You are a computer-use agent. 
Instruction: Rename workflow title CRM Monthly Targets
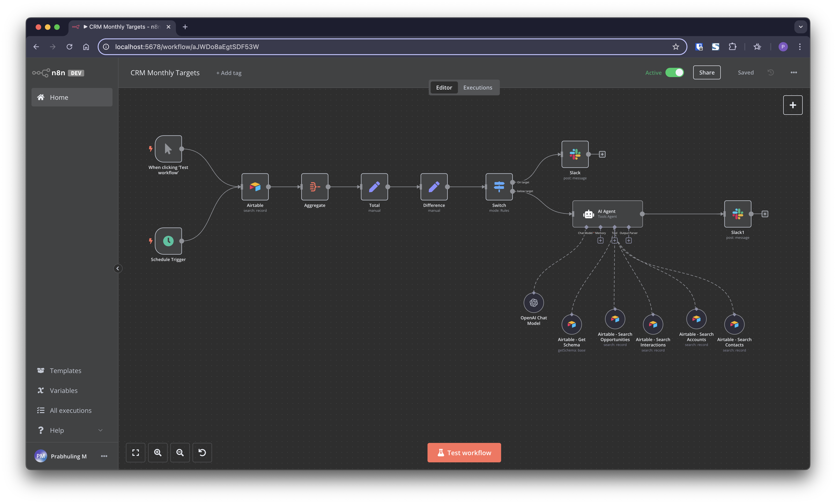click(x=165, y=73)
